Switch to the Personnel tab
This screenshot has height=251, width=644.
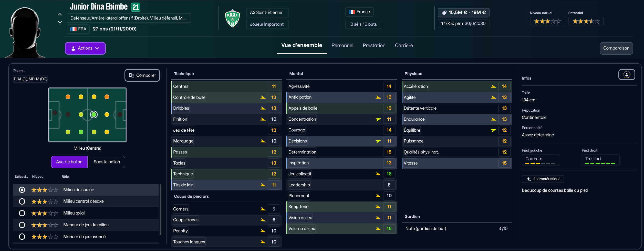pyautogui.click(x=342, y=45)
